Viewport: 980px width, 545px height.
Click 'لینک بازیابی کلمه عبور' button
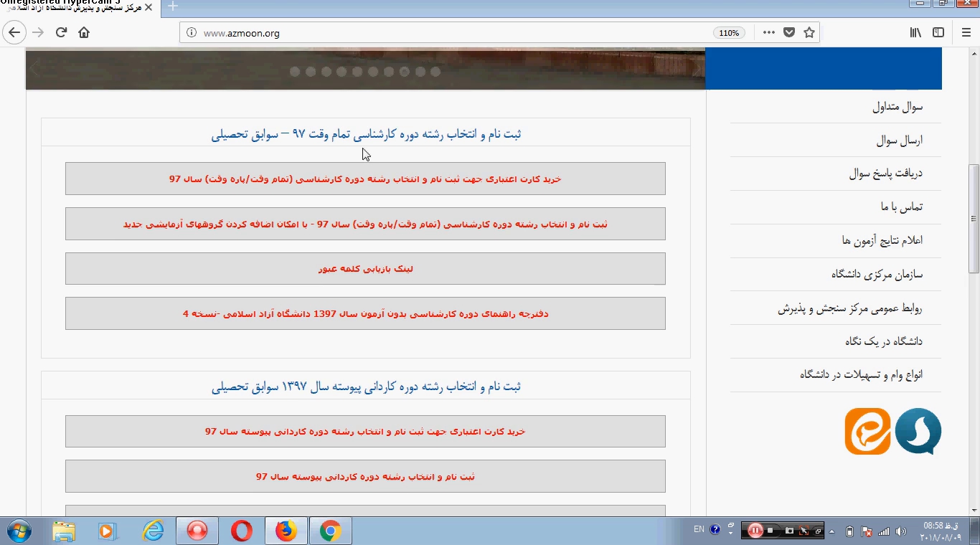(365, 269)
